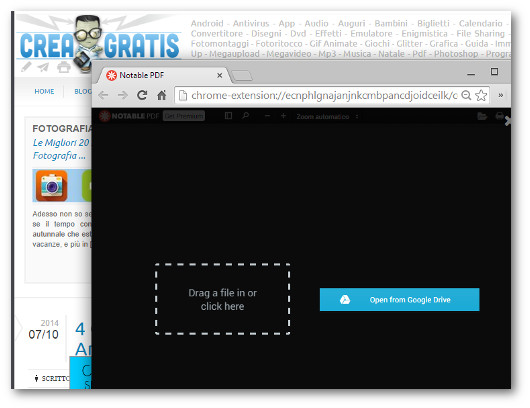The width and height of the screenshot is (530, 408).
Task: Click the Le Migliori 20 Fotografia article link
Action: click(61, 149)
